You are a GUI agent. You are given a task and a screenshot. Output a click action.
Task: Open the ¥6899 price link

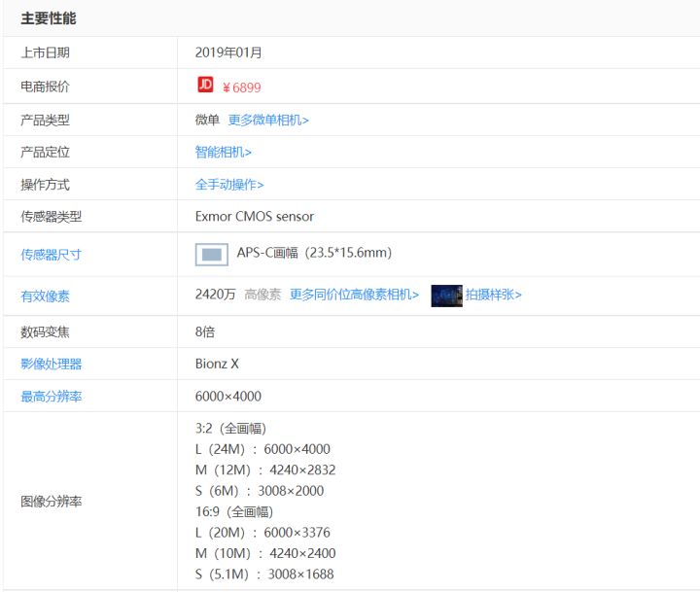(x=241, y=87)
